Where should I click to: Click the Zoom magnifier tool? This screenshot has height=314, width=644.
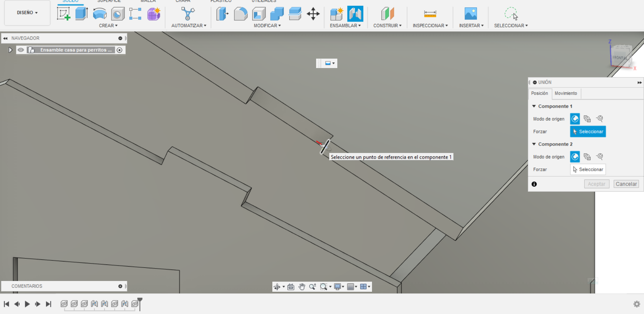pyautogui.click(x=312, y=287)
